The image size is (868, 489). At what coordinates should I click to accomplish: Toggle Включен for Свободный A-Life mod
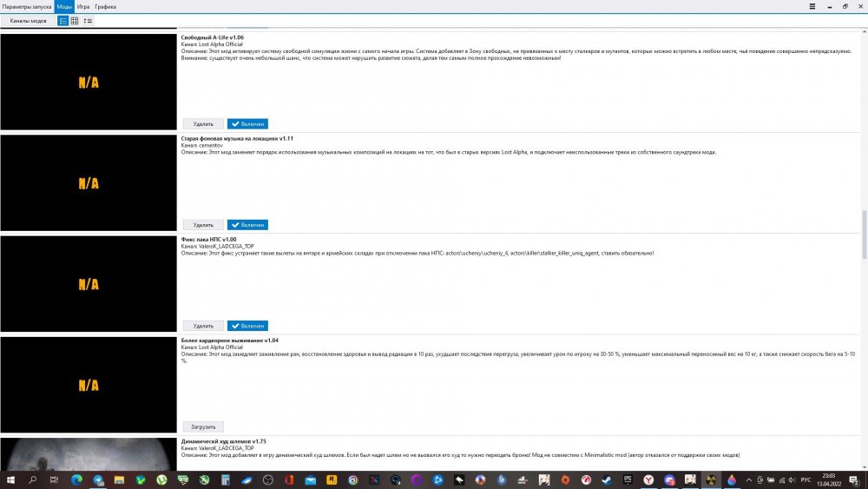click(x=247, y=124)
